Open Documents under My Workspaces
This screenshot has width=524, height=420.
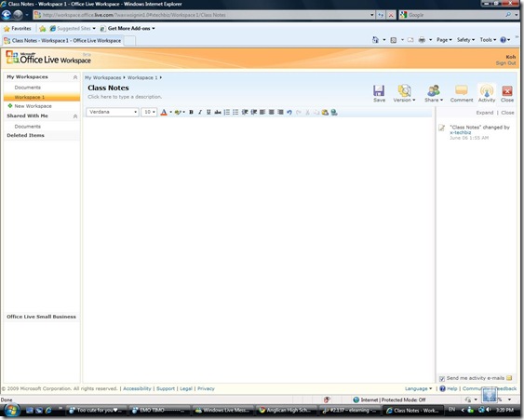[x=27, y=88]
